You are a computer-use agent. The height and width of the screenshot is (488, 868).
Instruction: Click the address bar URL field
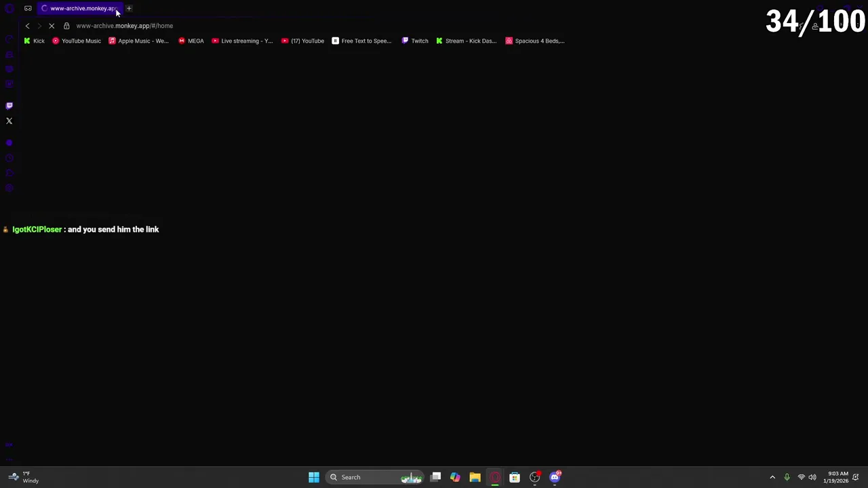click(125, 26)
